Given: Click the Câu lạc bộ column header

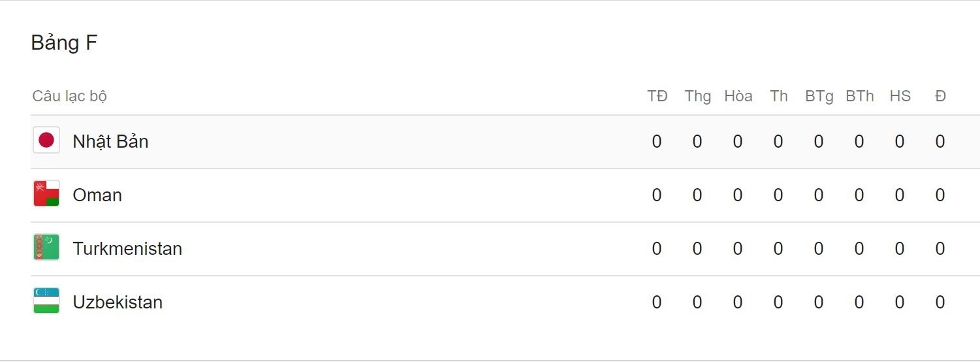Looking at the screenshot, I should coord(69,97).
